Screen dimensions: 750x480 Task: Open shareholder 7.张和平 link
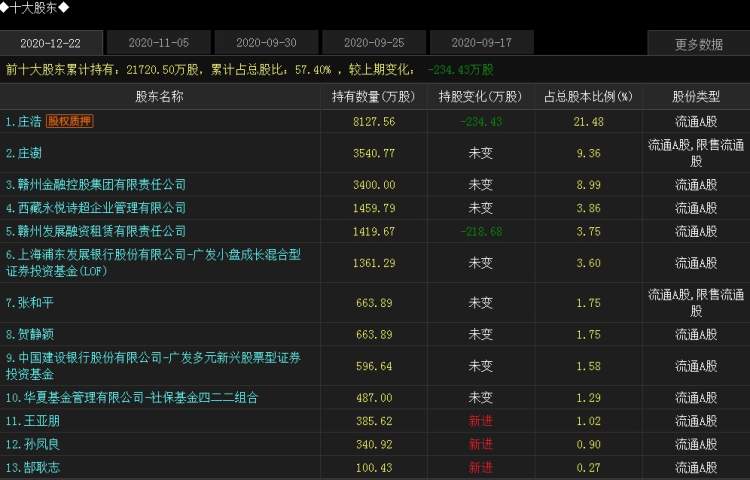[30, 302]
